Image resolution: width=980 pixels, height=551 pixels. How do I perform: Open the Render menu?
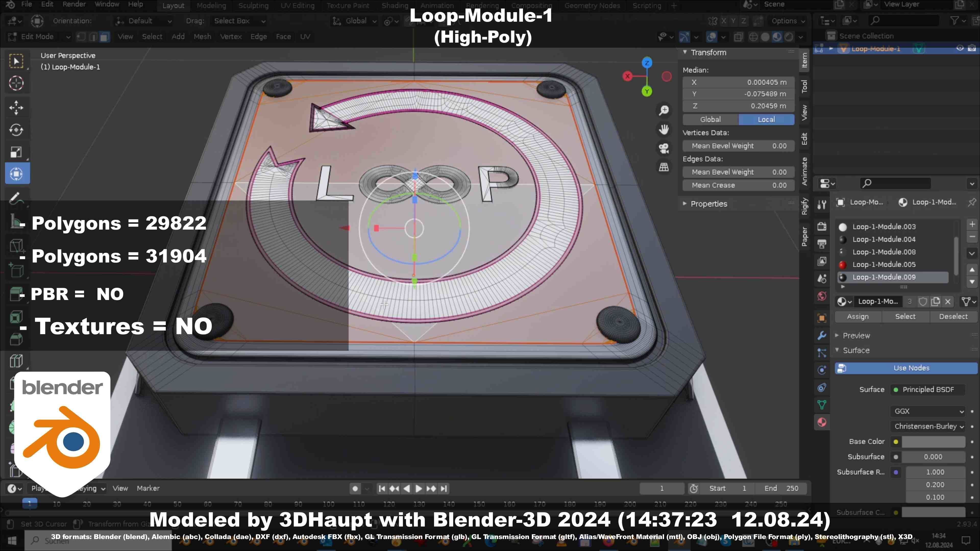click(x=74, y=4)
